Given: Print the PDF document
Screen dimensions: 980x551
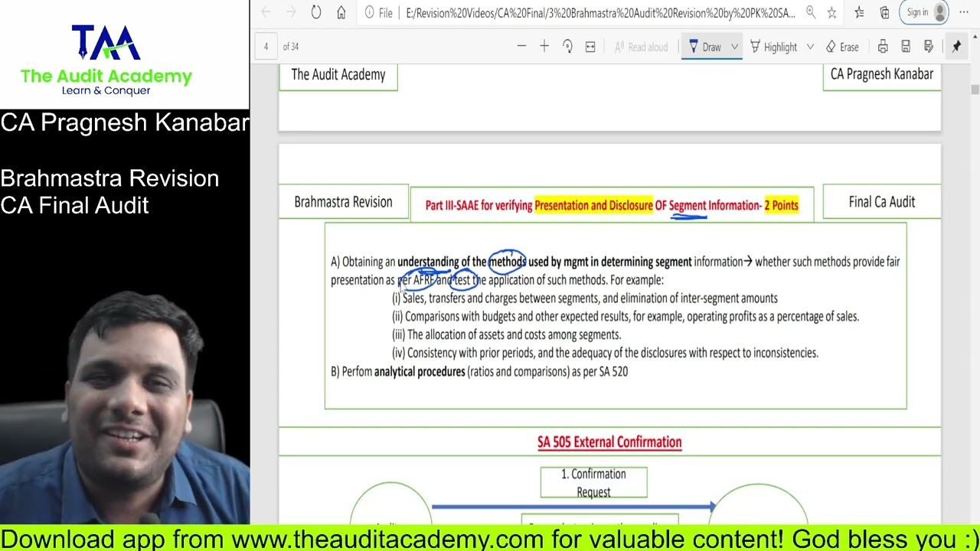Looking at the screenshot, I should (883, 47).
